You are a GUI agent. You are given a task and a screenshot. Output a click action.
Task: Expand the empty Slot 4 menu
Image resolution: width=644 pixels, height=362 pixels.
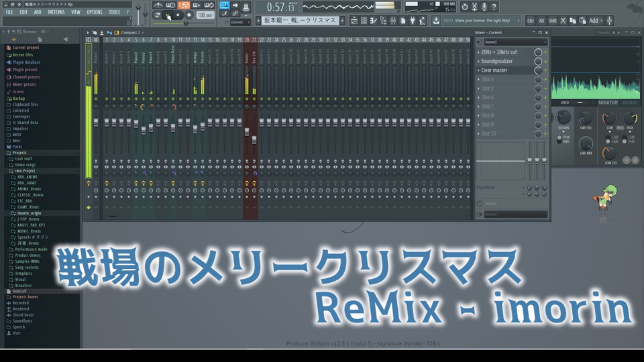(478, 79)
